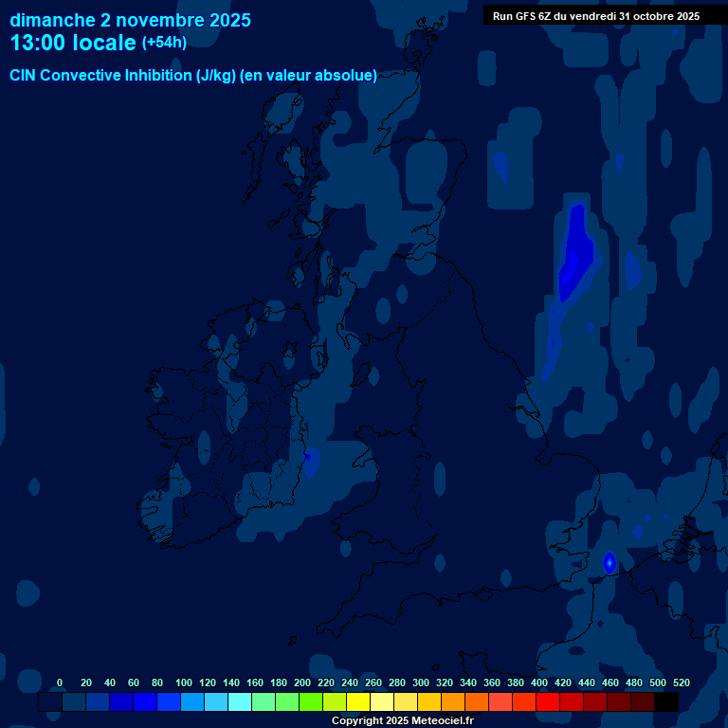This screenshot has height=728, width=728.
Task: Click the date heading dimanche 2 novembre 2025
Action: pyautogui.click(x=131, y=20)
